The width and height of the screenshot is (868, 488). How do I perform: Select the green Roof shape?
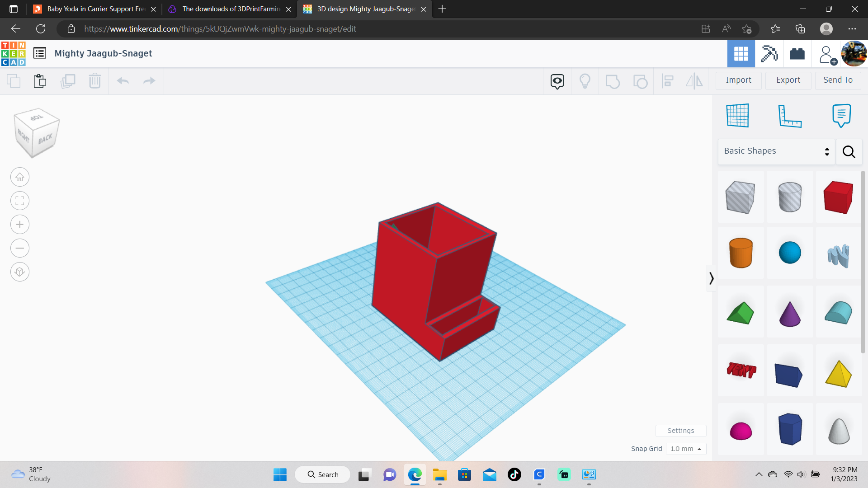point(741,313)
